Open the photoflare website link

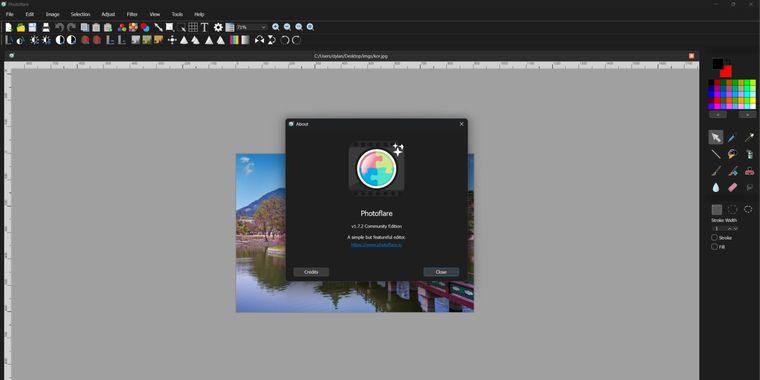(x=377, y=245)
